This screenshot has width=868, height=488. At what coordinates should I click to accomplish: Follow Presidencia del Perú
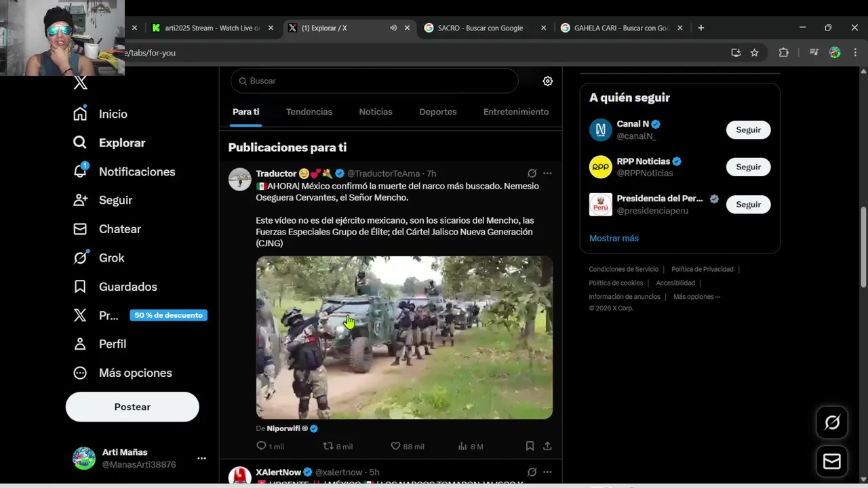749,204
